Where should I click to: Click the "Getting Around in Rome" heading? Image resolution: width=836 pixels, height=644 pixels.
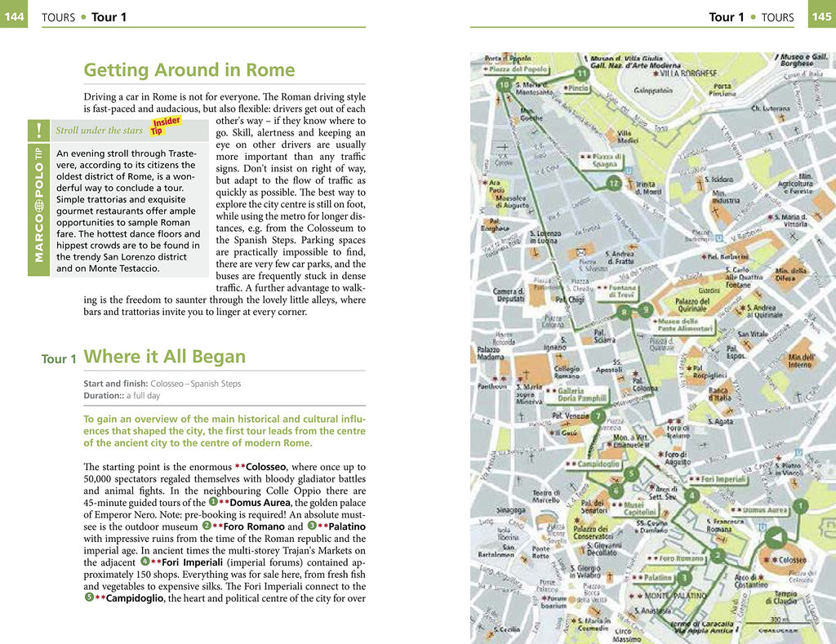(x=189, y=69)
